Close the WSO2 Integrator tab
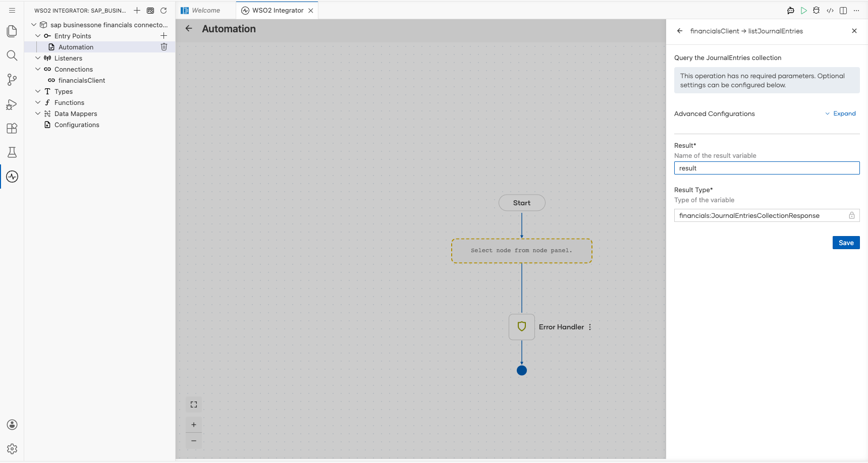 point(311,10)
